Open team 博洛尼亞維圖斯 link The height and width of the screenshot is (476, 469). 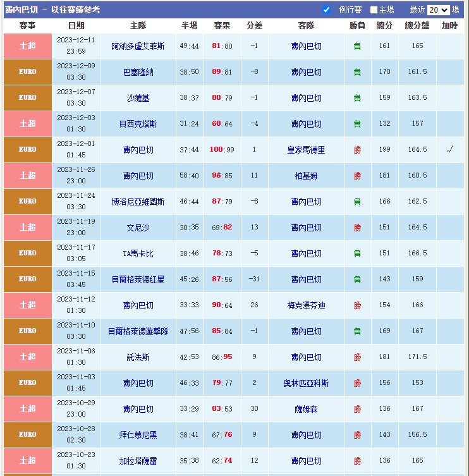[x=138, y=202]
